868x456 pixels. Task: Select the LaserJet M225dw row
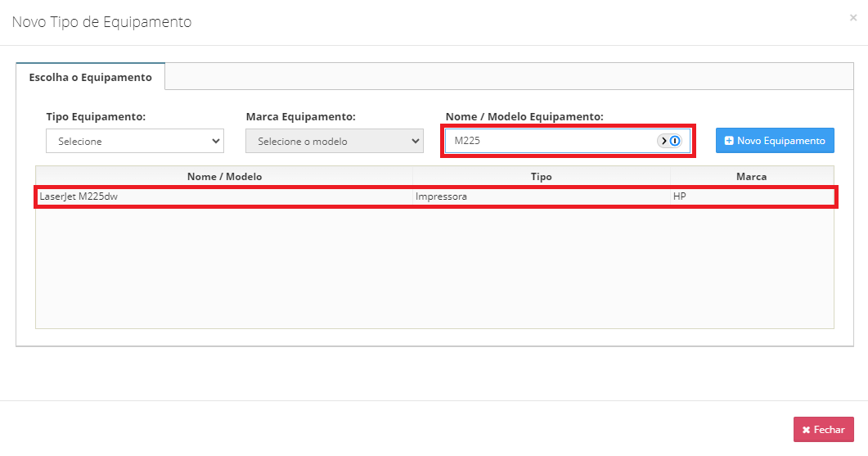point(435,196)
